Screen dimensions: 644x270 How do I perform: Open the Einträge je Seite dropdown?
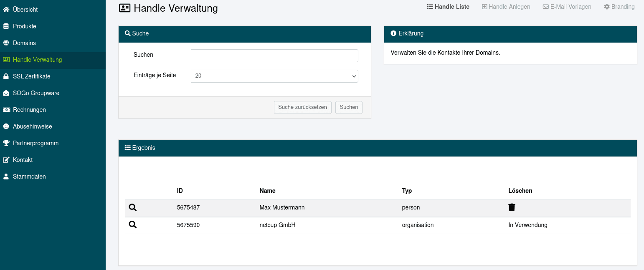click(274, 76)
